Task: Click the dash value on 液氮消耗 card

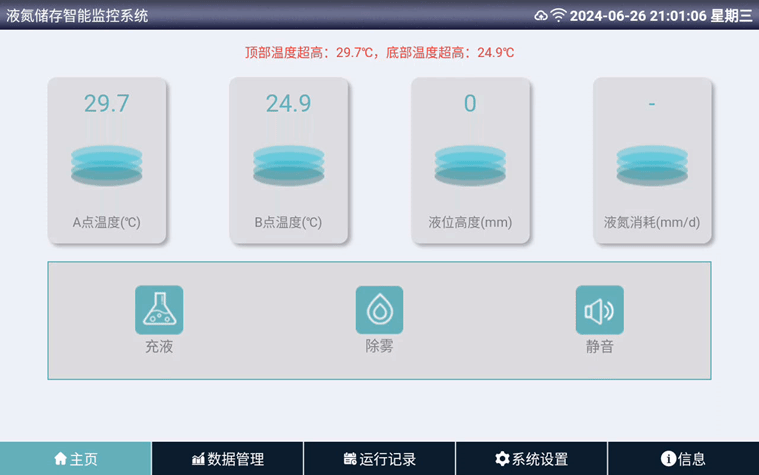Action: click(x=652, y=103)
